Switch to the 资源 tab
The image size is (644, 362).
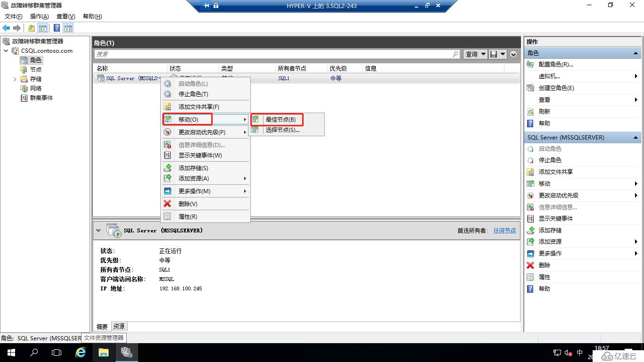119,326
